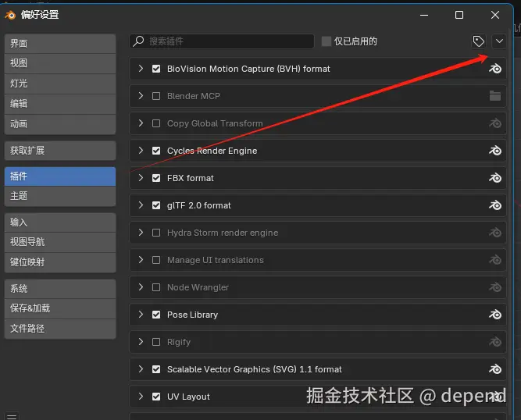This screenshot has width=521, height=420.
Task: Expand Hydra Storm render engine row
Action: 141,232
